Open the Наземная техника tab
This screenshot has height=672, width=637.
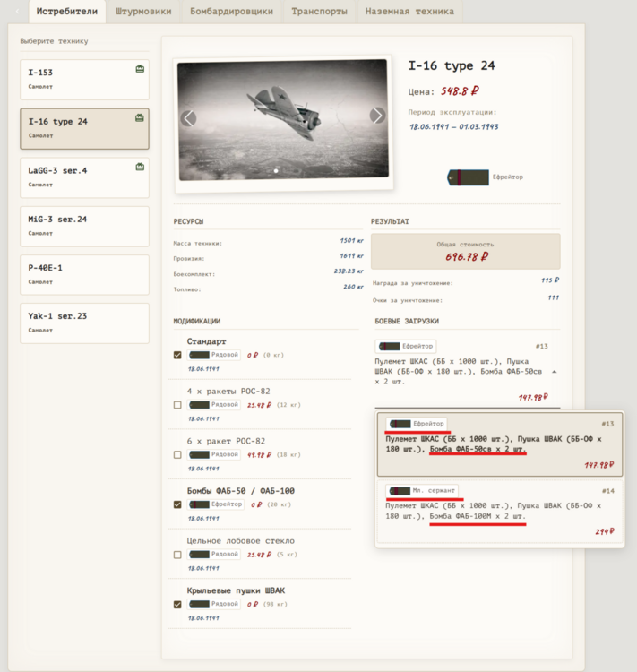(409, 11)
